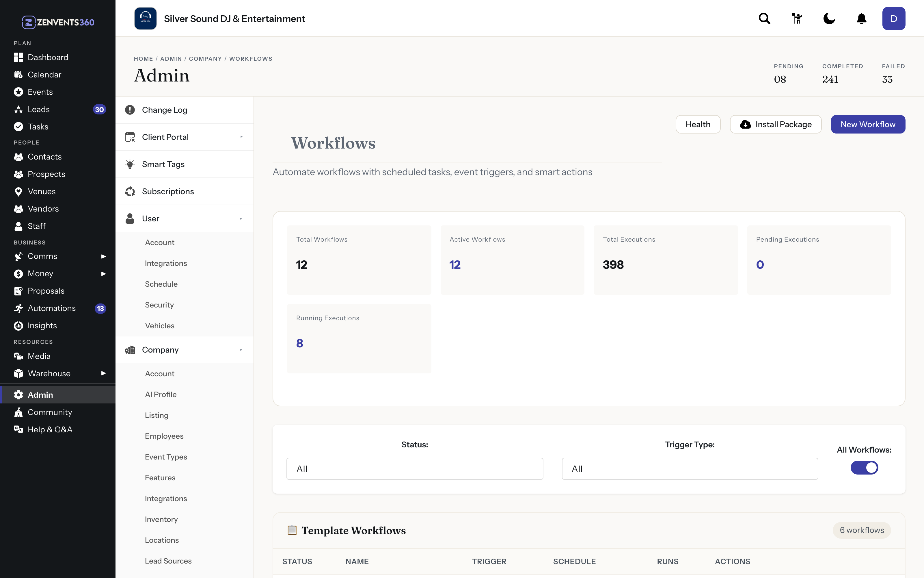Open Leads with 30 badge
924x578 pixels.
[58, 109]
